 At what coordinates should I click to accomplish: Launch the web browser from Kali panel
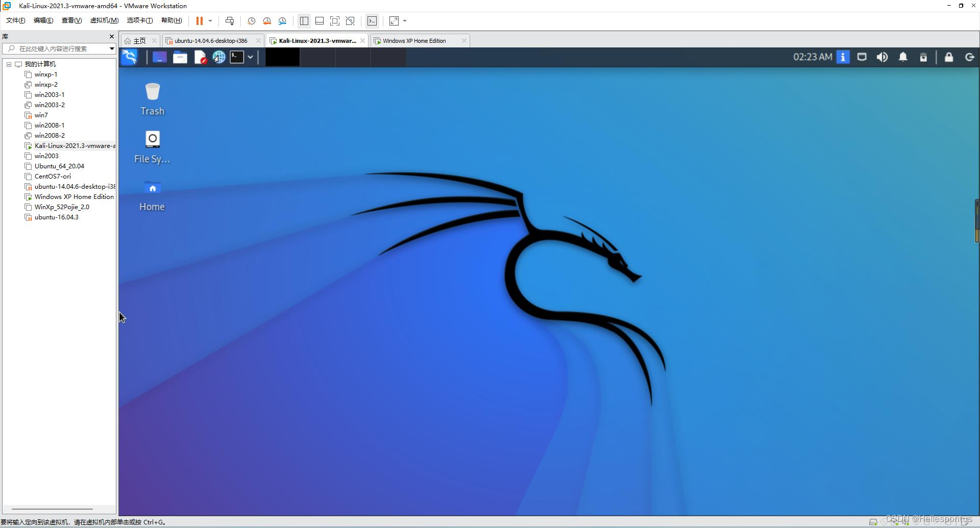pos(219,57)
